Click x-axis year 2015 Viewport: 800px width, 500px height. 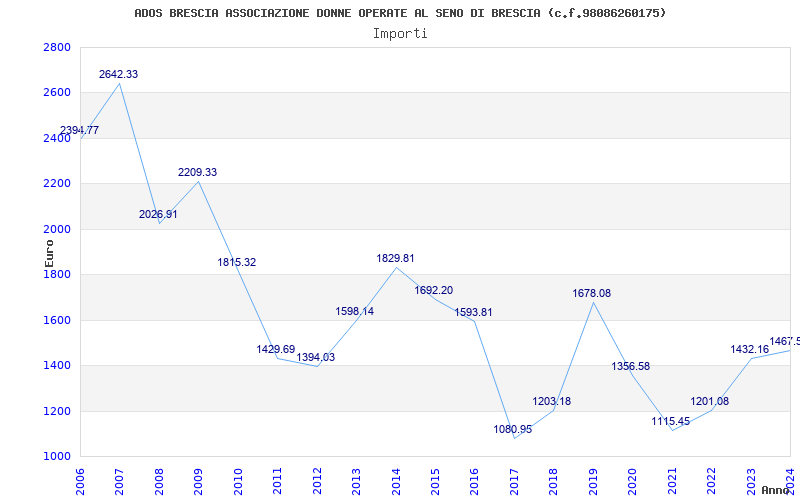click(435, 481)
